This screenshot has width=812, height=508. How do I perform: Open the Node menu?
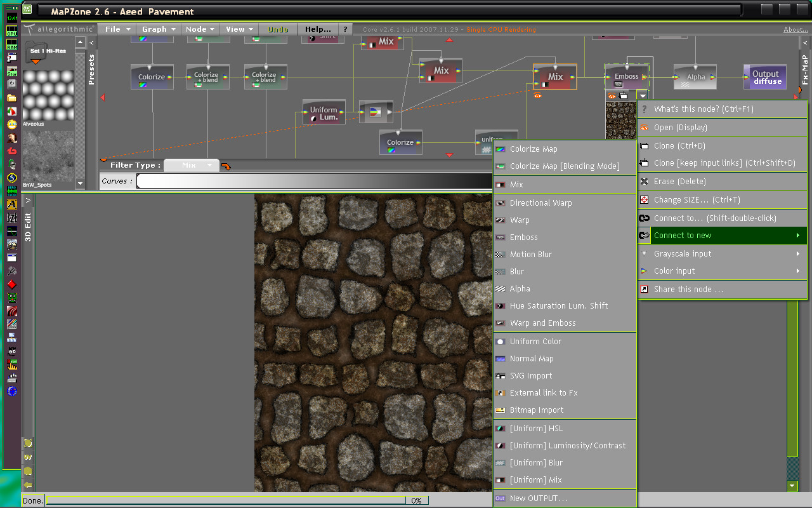[x=200, y=29]
